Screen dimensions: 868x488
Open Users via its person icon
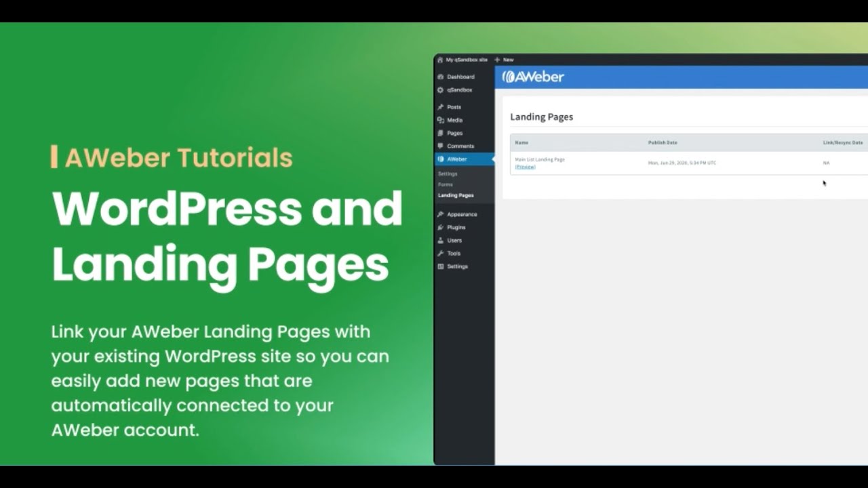point(441,240)
